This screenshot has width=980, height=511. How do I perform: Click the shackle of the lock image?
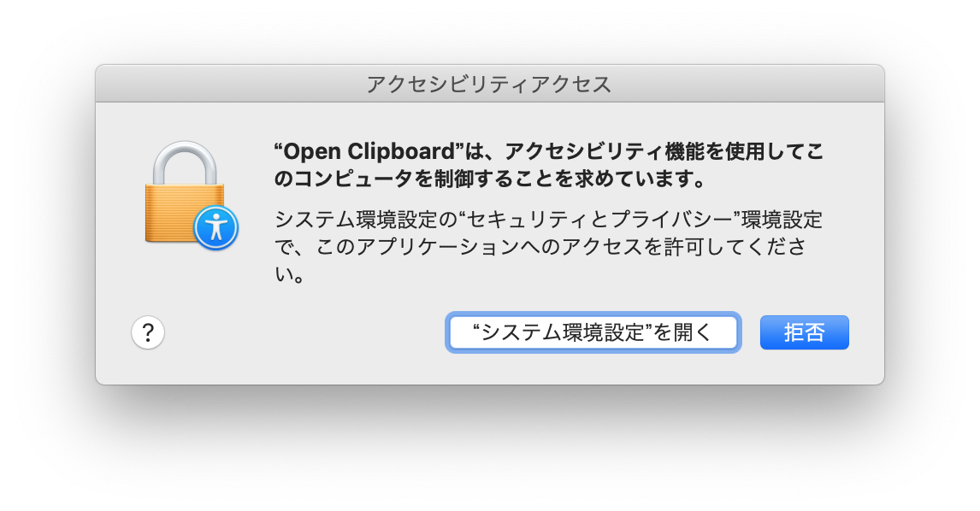[x=185, y=162]
